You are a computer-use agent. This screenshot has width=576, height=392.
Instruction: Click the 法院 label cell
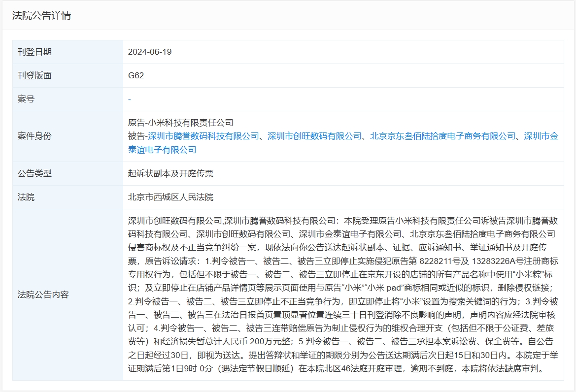[68, 197]
